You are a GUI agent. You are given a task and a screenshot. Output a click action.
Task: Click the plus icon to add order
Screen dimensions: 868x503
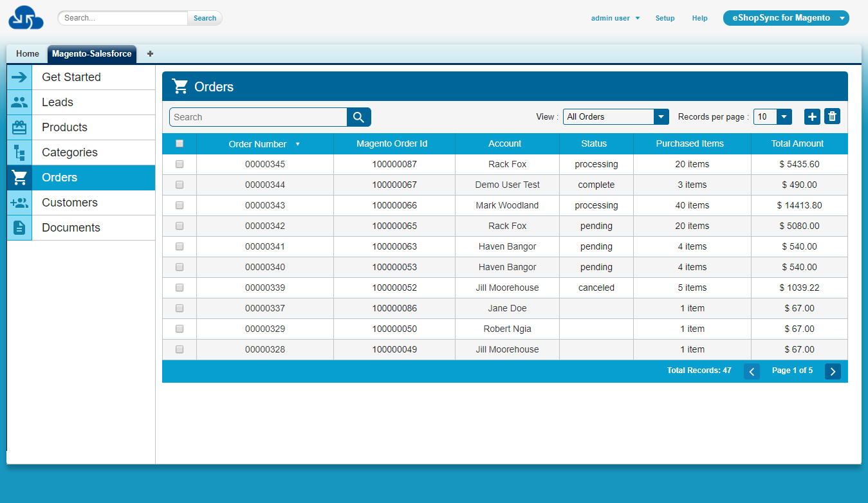coord(812,116)
